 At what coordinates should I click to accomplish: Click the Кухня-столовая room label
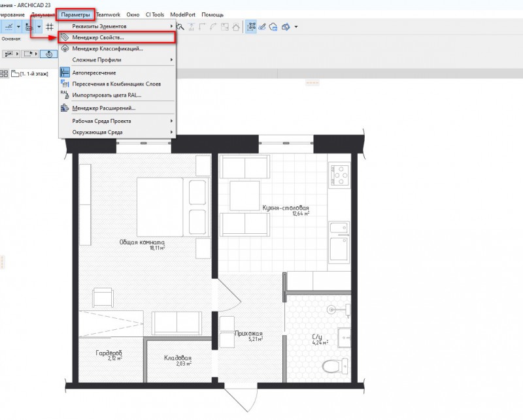[x=286, y=208]
